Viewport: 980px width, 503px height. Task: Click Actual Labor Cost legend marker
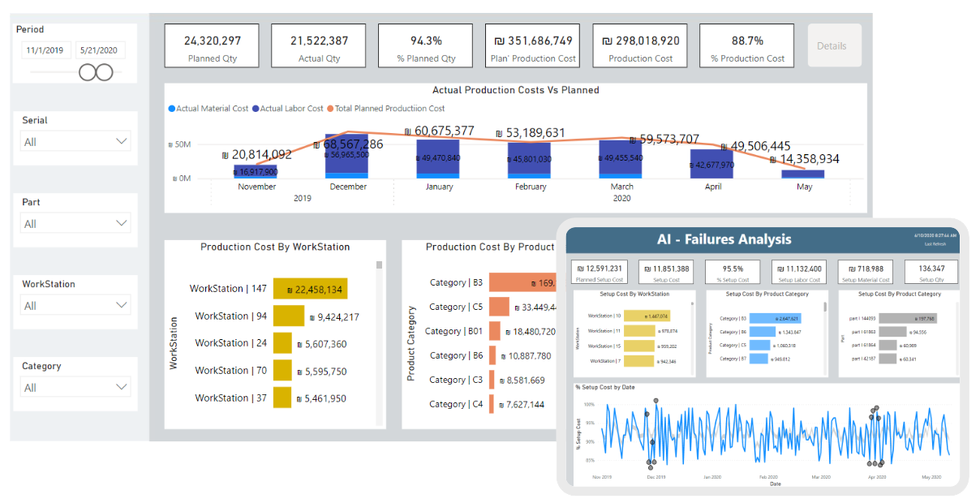click(x=255, y=108)
